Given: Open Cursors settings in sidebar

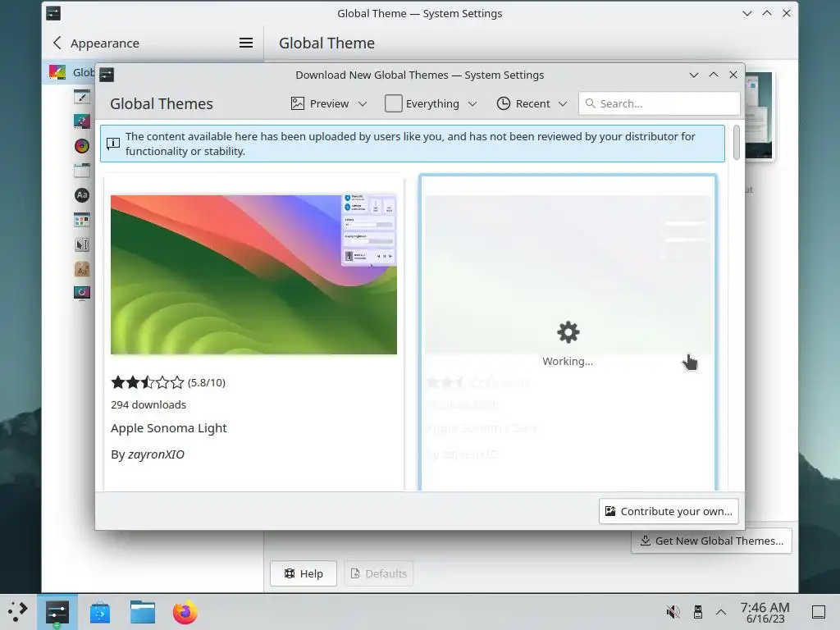Looking at the screenshot, I should [82, 244].
